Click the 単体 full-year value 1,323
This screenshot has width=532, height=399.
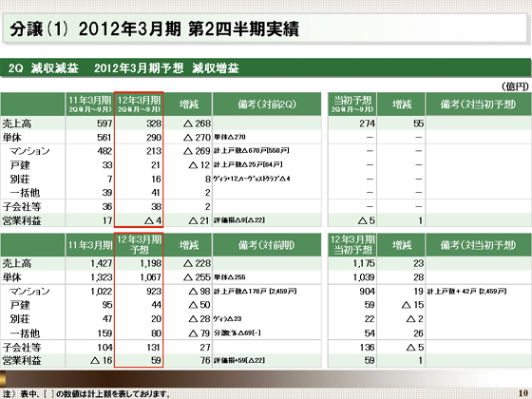coord(102,277)
